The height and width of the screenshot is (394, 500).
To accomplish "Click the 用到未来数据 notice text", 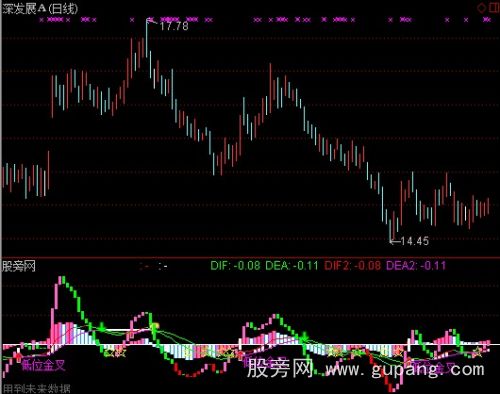I will pos(36,389).
